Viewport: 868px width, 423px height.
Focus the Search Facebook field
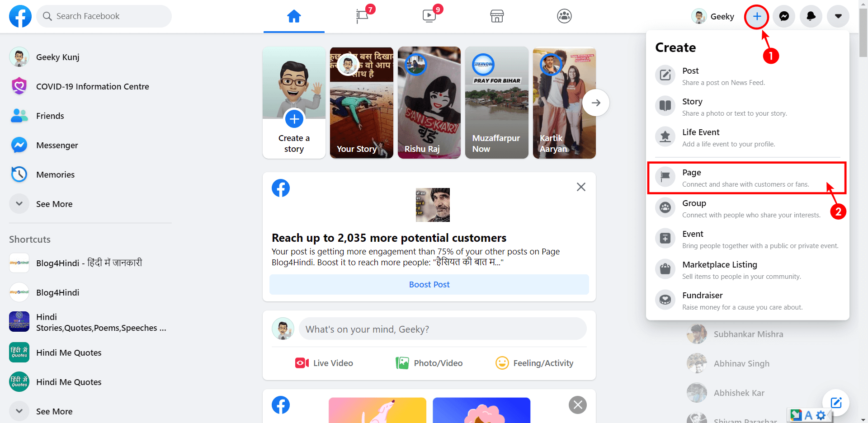point(104,16)
